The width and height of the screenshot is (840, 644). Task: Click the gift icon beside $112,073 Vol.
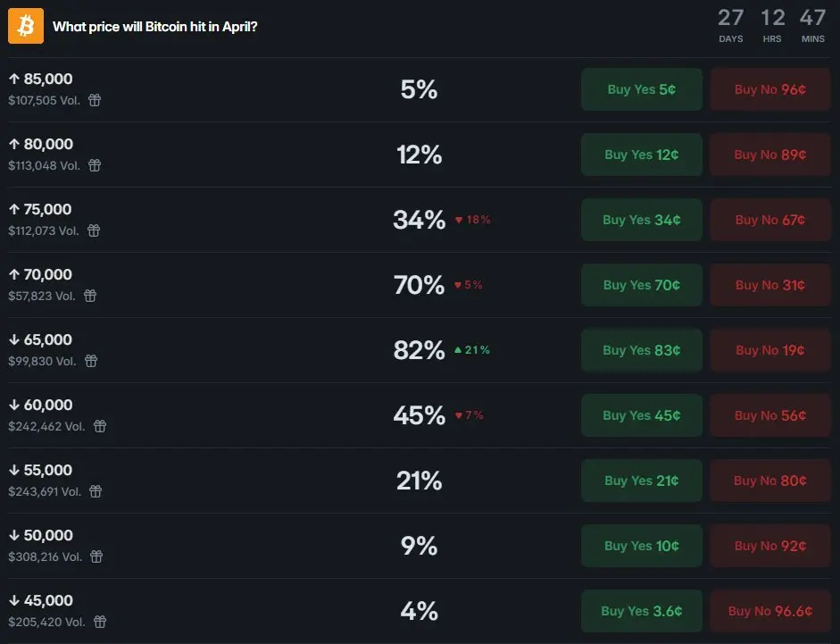(94, 230)
